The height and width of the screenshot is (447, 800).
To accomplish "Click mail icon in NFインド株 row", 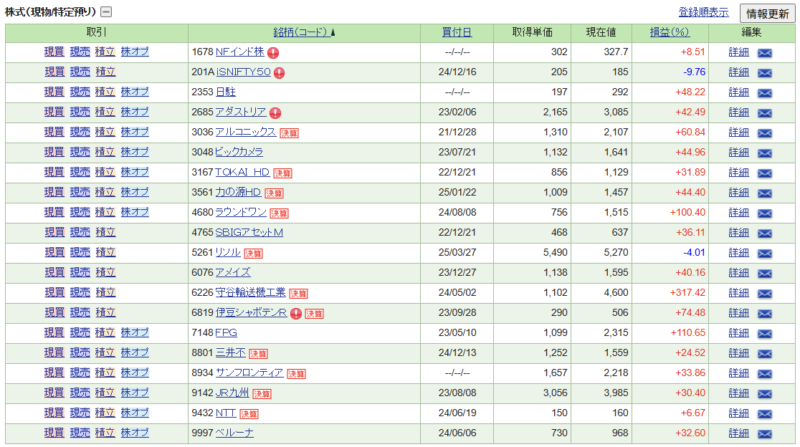I will tap(764, 53).
